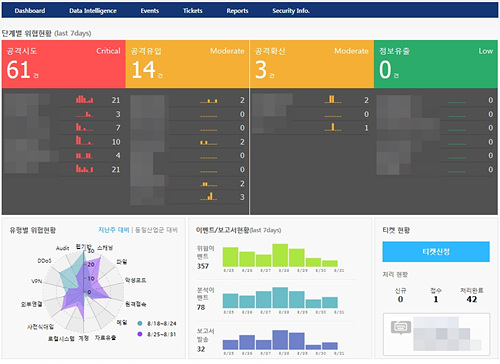Click the tallest green bar for 8/28
This screenshot has width=500, height=364.
pyautogui.click(x=280, y=255)
